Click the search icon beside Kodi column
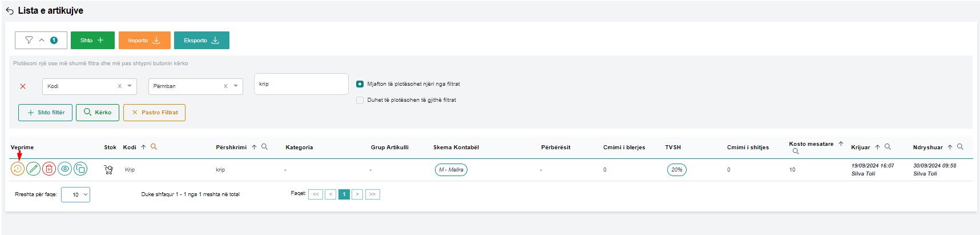This screenshot has width=980, height=235. (154, 147)
